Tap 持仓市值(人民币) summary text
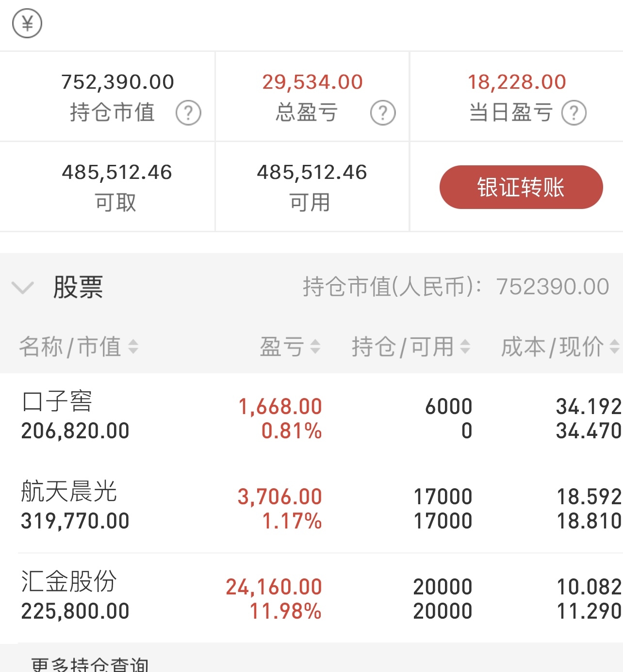Viewport: 623px width, 672px height. click(x=456, y=287)
